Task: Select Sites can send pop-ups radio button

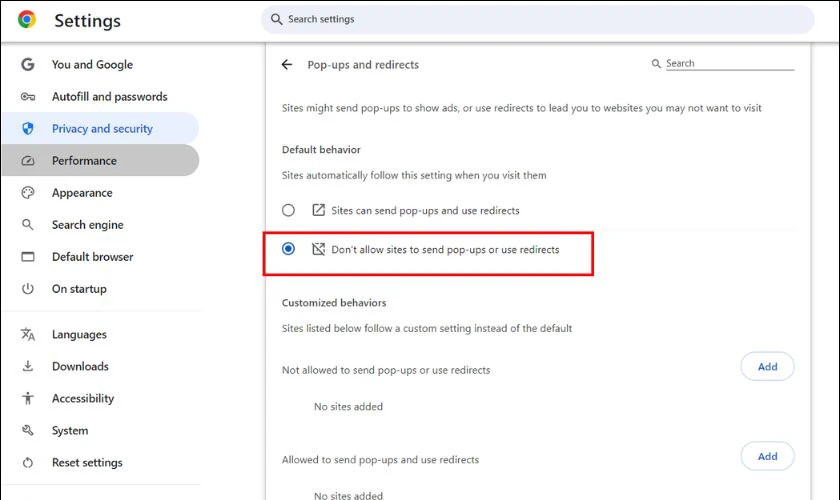Action: (288, 210)
